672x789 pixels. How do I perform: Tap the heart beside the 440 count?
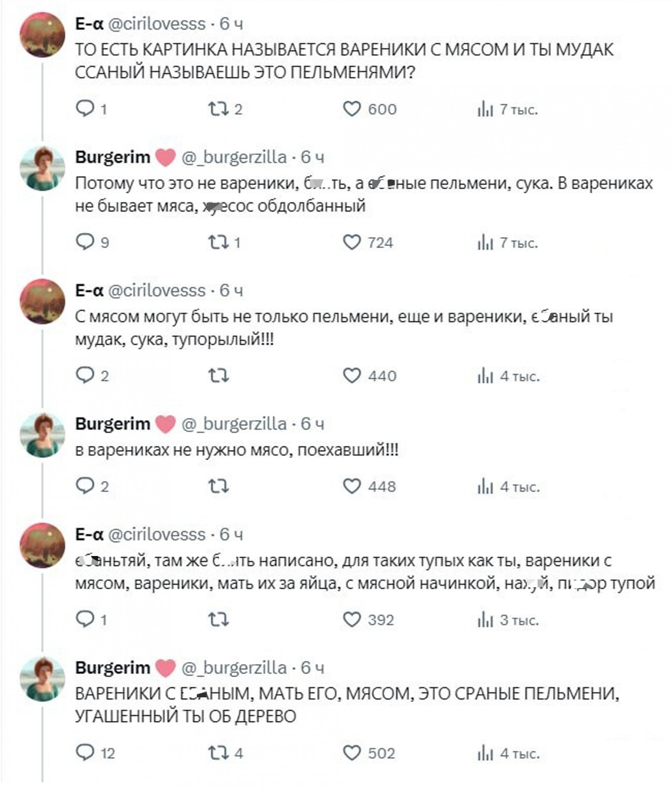coord(352,376)
